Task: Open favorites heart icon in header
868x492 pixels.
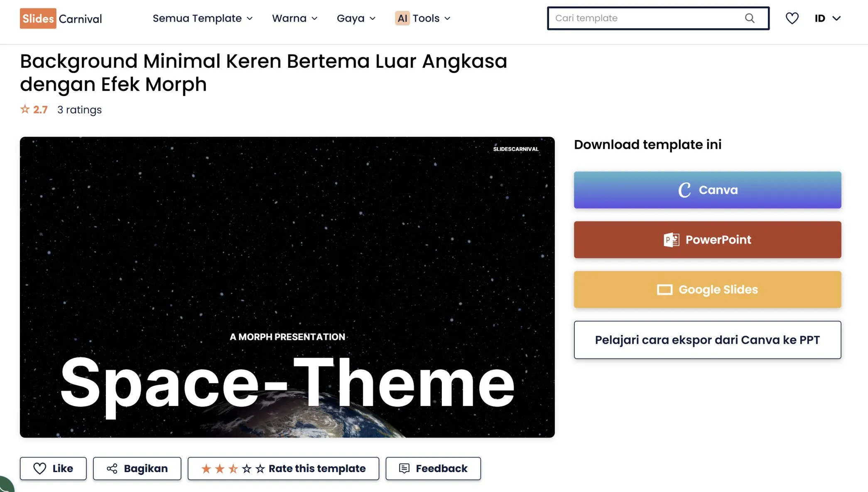Action: tap(792, 18)
